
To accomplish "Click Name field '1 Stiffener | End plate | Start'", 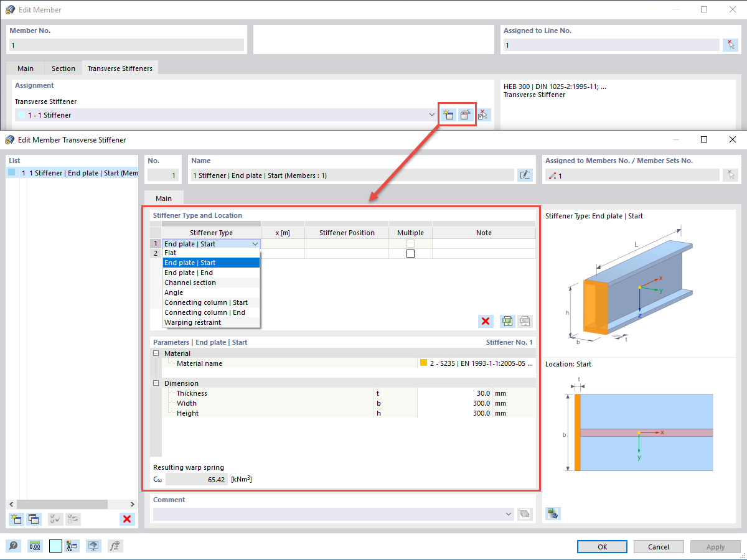I will coord(352,175).
